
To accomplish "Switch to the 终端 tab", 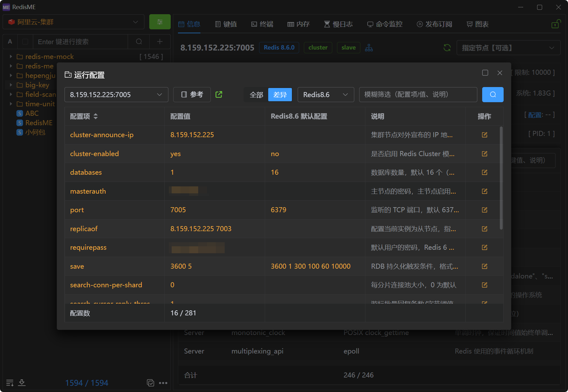I will [262, 24].
